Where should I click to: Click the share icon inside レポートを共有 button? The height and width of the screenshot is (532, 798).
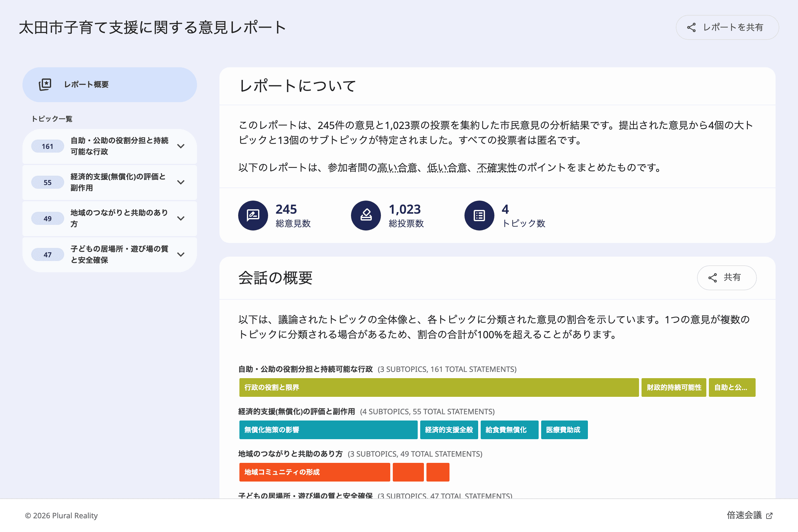tap(691, 27)
